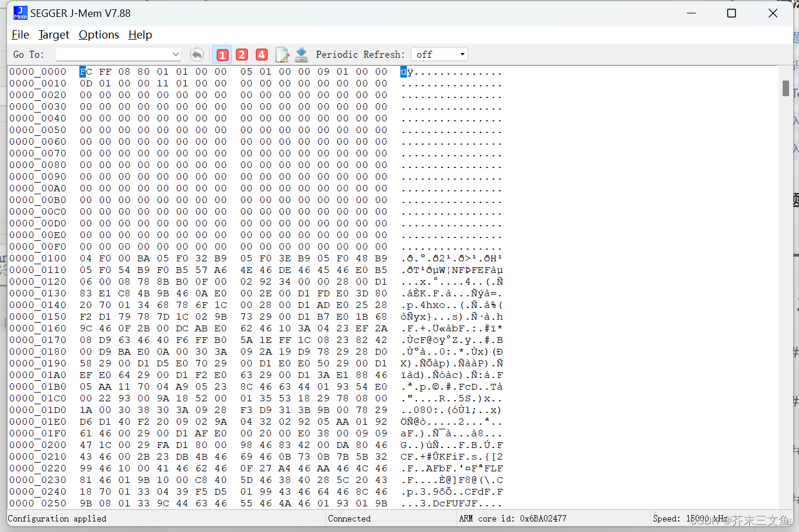Viewport: 799px width, 532px height.
Task: Select 1-byte access width icon
Action: click(x=222, y=54)
